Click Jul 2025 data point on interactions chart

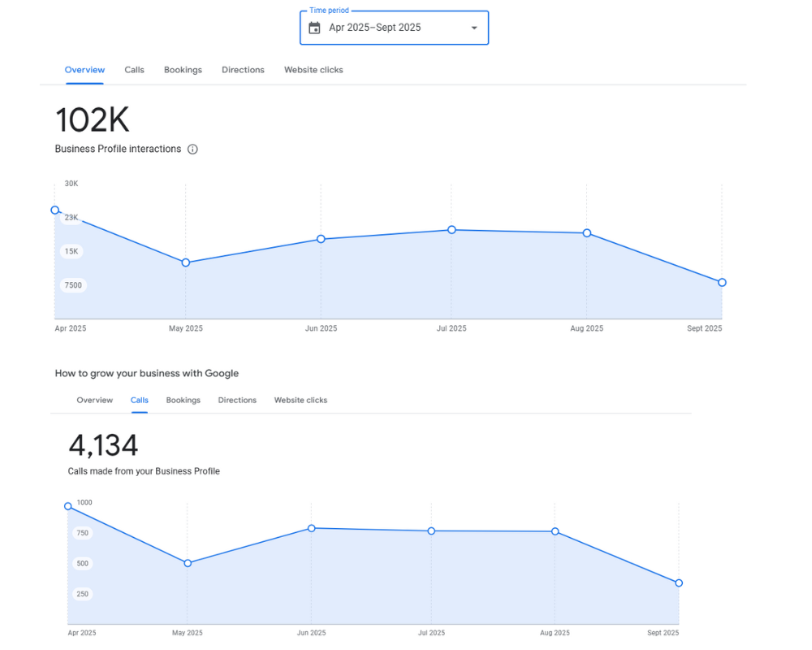pyautogui.click(x=451, y=230)
